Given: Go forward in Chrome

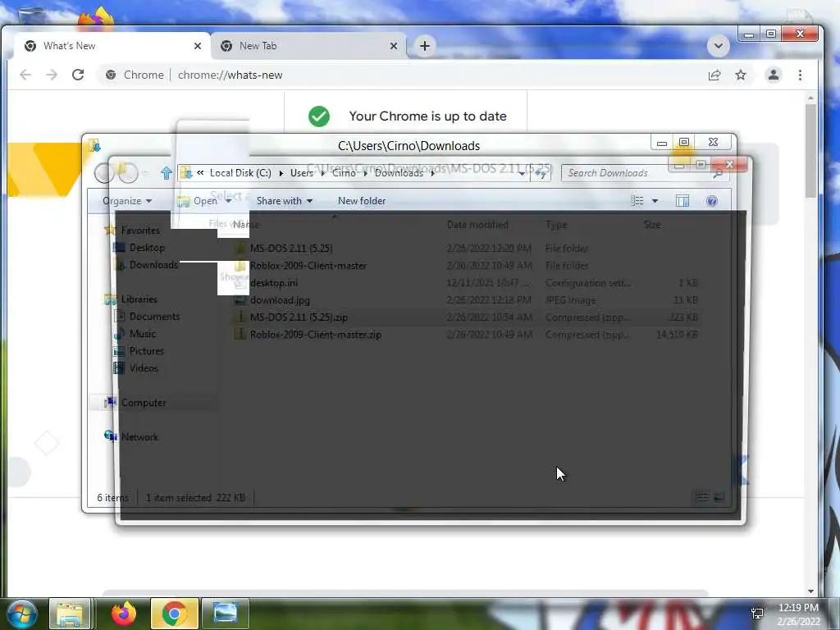Looking at the screenshot, I should [52, 75].
